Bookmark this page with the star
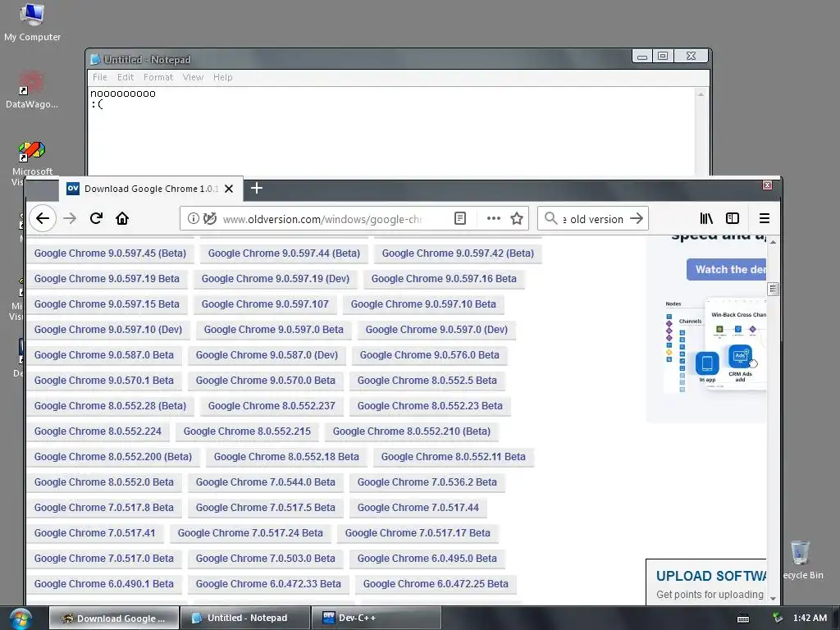Viewport: 840px width, 630px height. tap(517, 218)
